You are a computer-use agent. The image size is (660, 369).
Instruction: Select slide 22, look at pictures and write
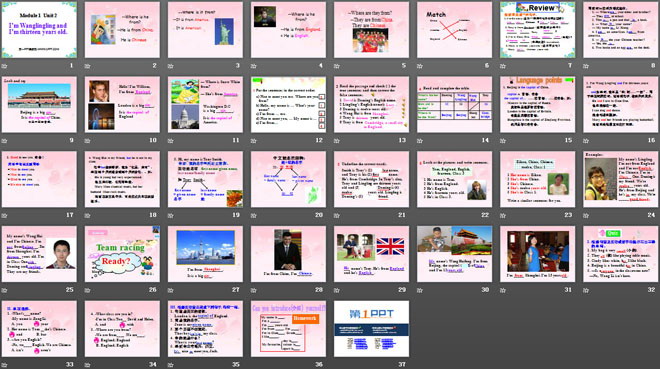pos(455,179)
